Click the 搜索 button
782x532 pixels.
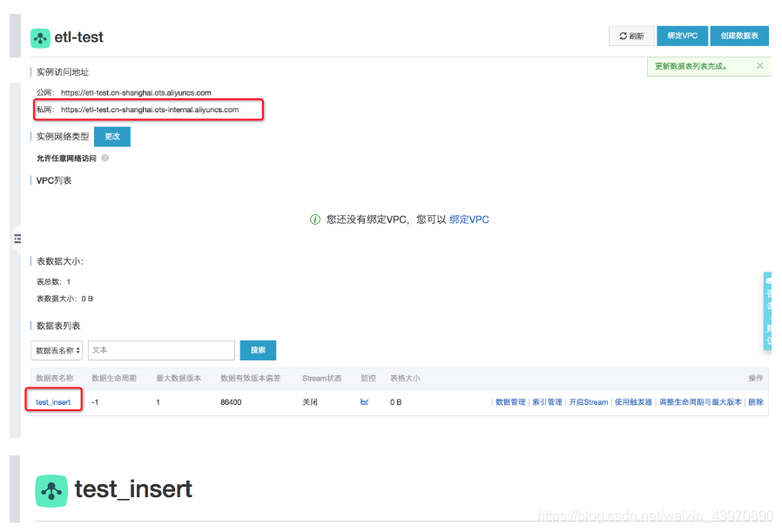pyautogui.click(x=258, y=351)
